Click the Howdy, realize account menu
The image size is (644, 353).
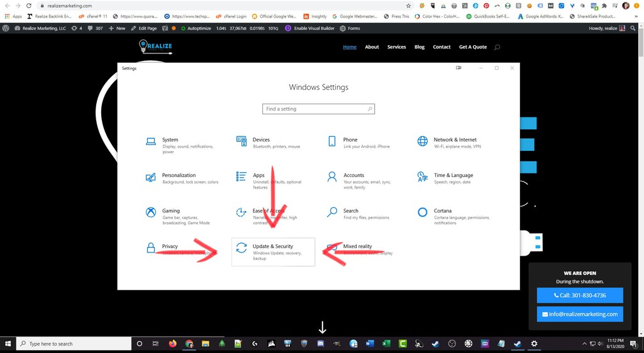(607, 28)
